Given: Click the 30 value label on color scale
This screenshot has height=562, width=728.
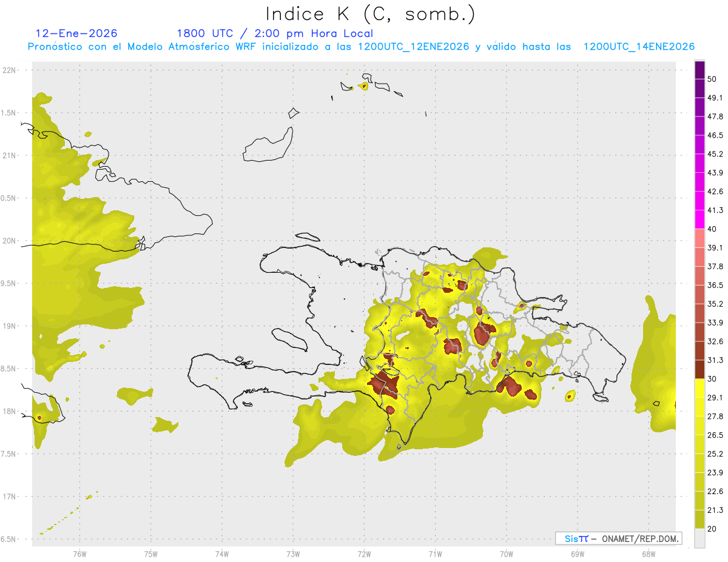Looking at the screenshot, I should point(713,379).
